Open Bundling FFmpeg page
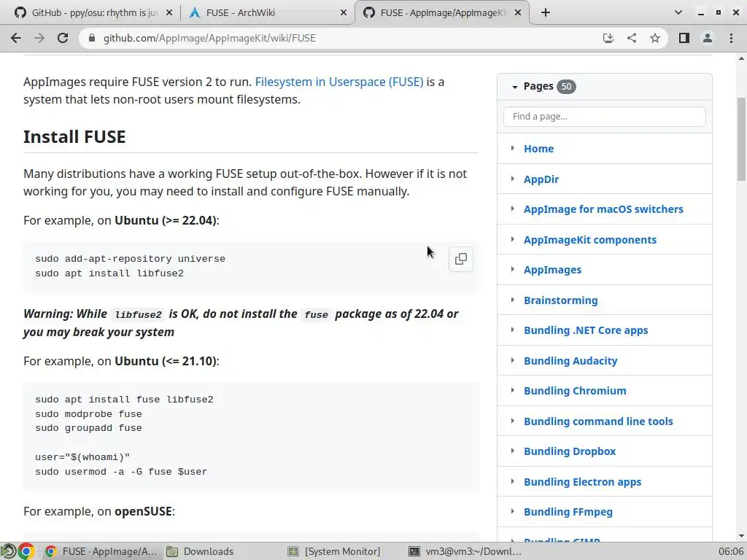The height and width of the screenshot is (560, 747). [568, 512]
